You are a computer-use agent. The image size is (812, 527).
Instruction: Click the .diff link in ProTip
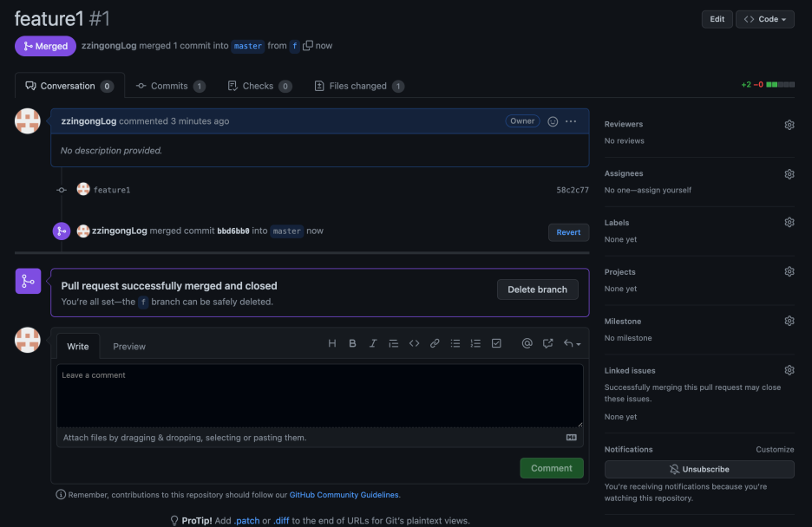click(281, 520)
